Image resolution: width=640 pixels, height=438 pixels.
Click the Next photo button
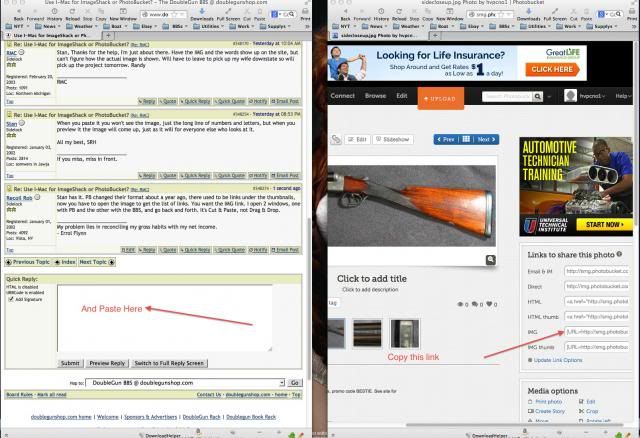point(486,139)
